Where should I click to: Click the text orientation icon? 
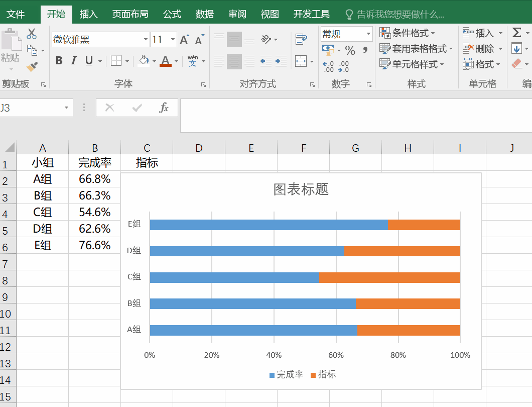267,39
